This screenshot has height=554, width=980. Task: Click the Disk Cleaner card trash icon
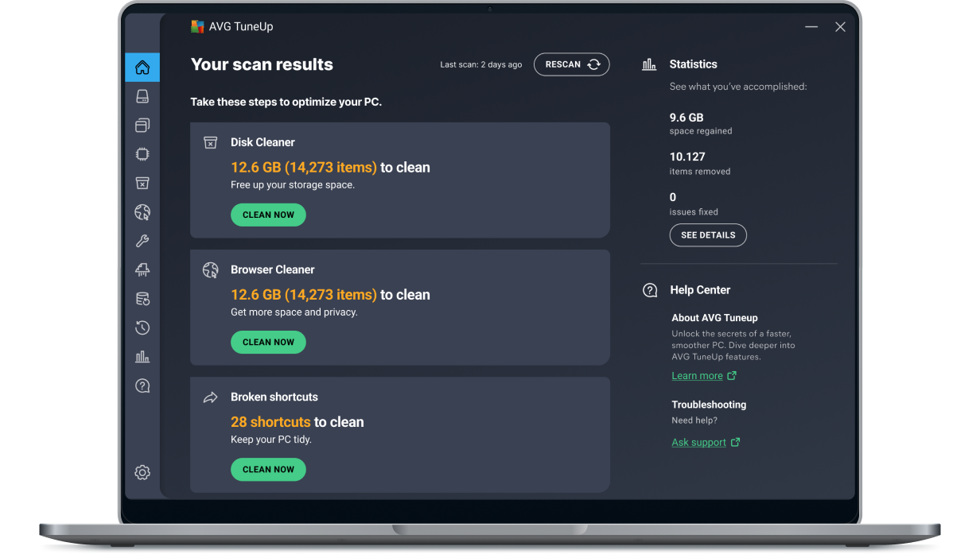(x=210, y=143)
